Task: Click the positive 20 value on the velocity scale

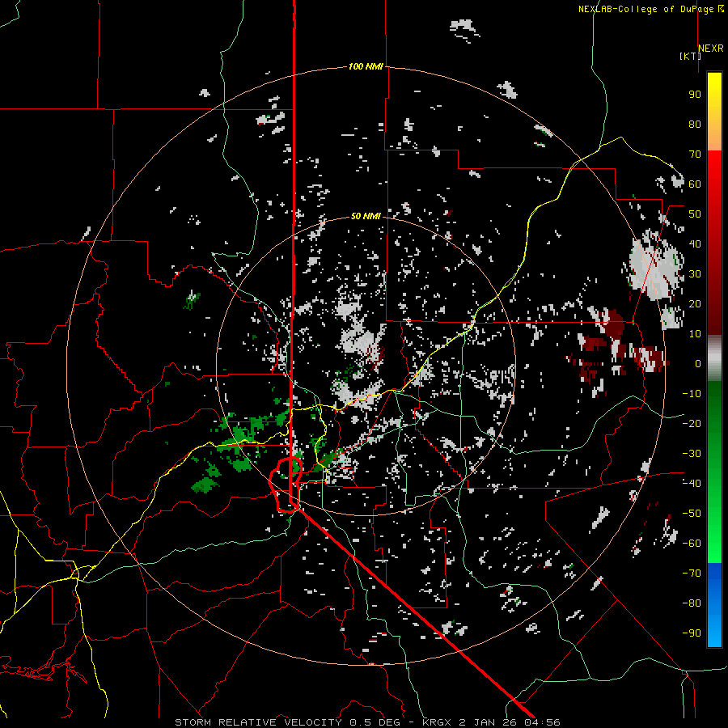Action: (x=695, y=304)
